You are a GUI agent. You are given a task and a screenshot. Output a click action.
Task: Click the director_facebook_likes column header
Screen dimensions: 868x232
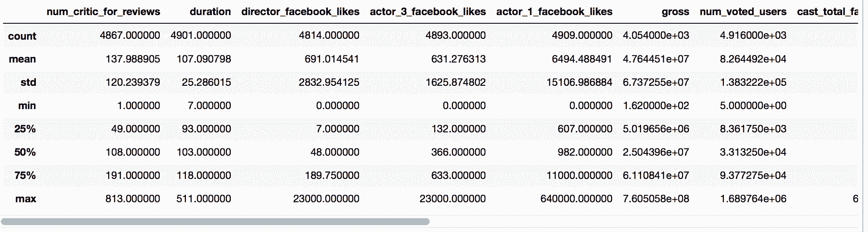tap(300, 12)
